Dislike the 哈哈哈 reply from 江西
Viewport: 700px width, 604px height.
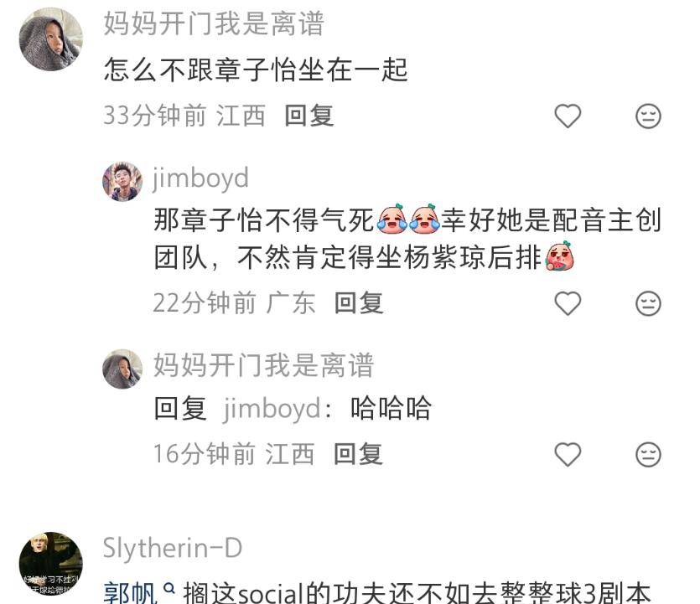click(648, 454)
